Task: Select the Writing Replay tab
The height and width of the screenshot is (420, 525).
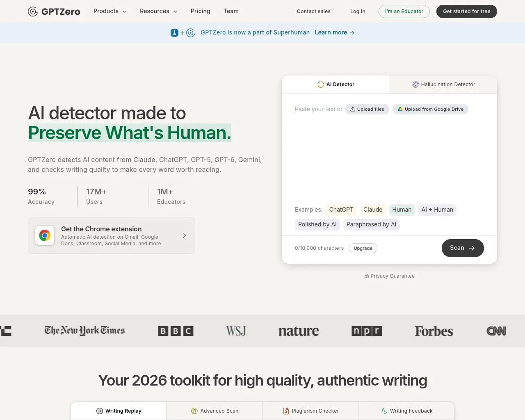Action: click(x=119, y=411)
